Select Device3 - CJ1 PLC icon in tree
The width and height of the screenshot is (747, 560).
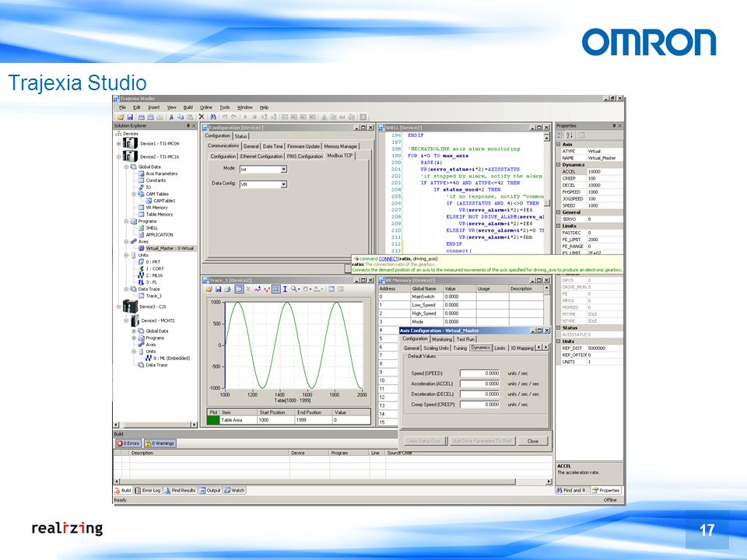pyautogui.click(x=130, y=306)
